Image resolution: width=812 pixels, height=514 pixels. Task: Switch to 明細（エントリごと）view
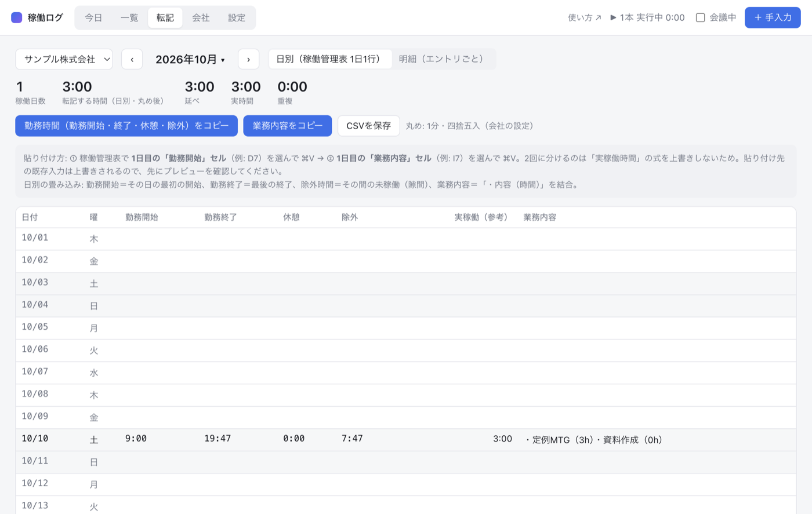pyautogui.click(x=444, y=59)
